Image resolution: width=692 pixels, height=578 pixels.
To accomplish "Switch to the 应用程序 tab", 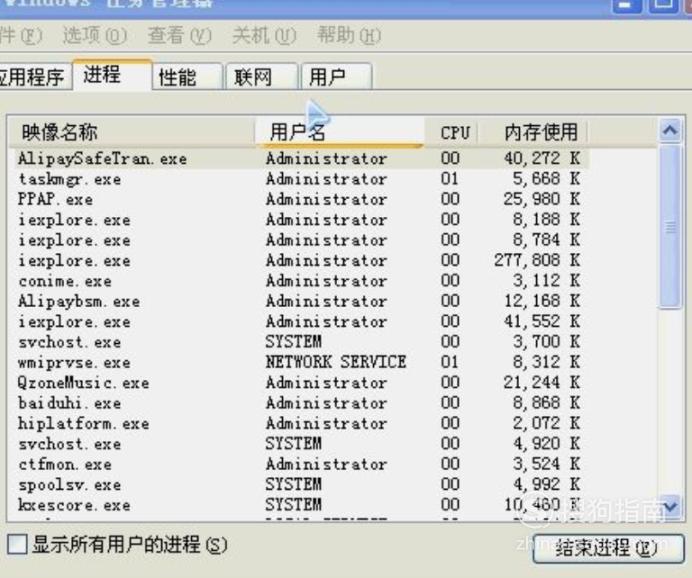I will (x=33, y=78).
